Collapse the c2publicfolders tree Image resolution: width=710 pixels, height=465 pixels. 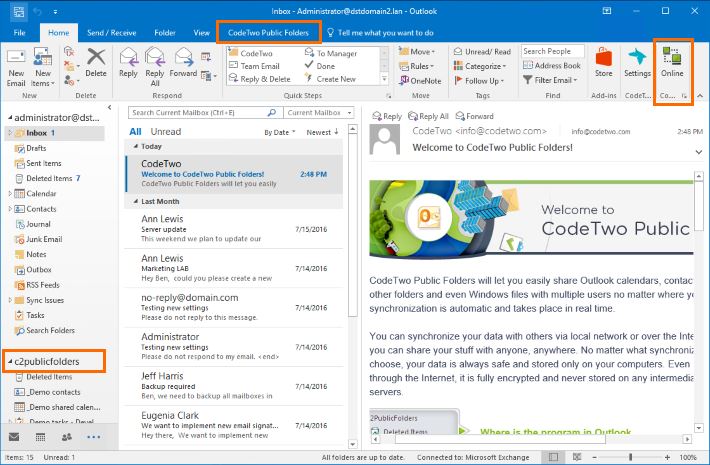(10, 362)
